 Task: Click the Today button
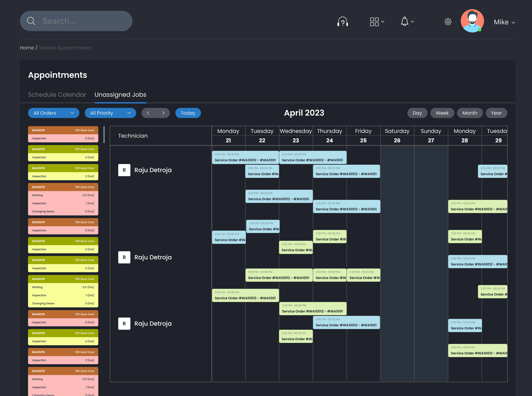(x=188, y=113)
